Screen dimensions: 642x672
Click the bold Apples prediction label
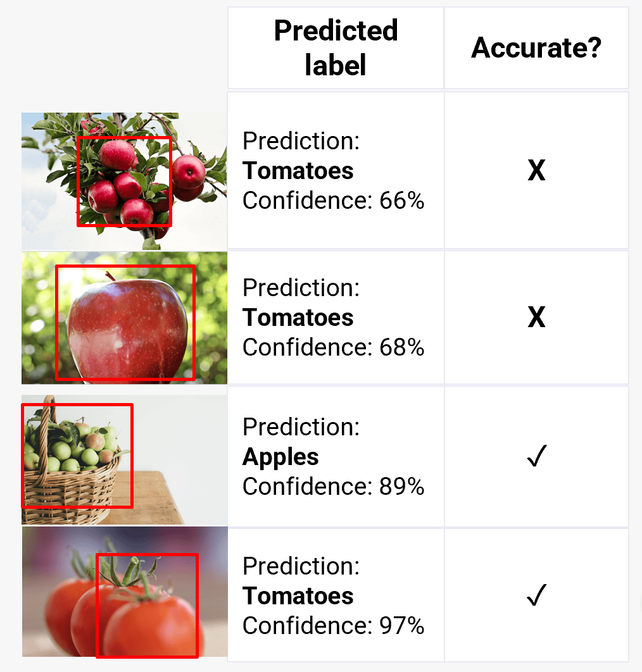[x=280, y=457]
